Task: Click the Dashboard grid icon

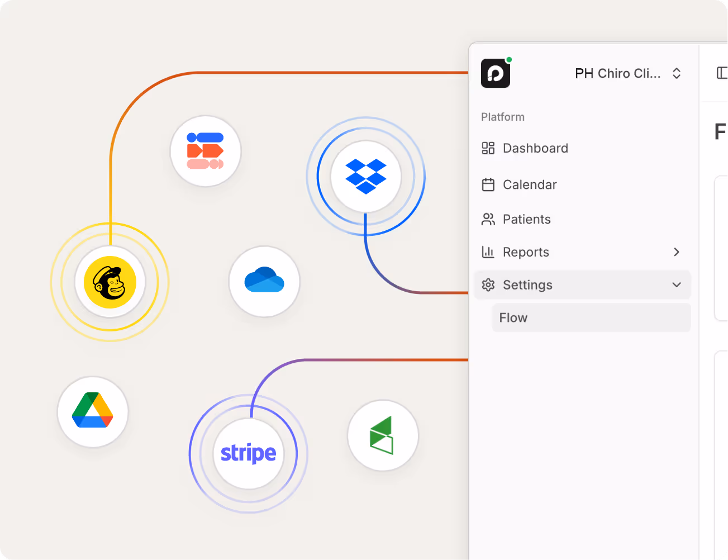Action: coord(488,148)
